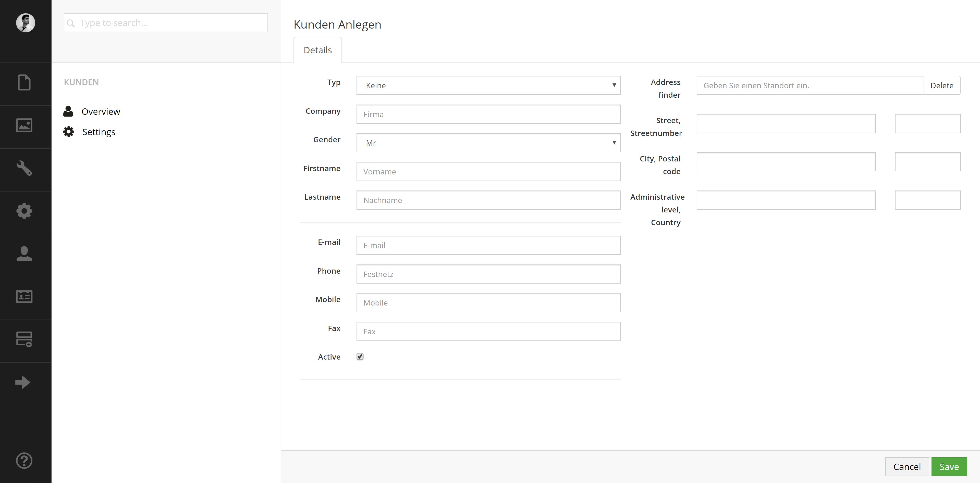
Task: Click the Address finder label
Action: (666, 88)
